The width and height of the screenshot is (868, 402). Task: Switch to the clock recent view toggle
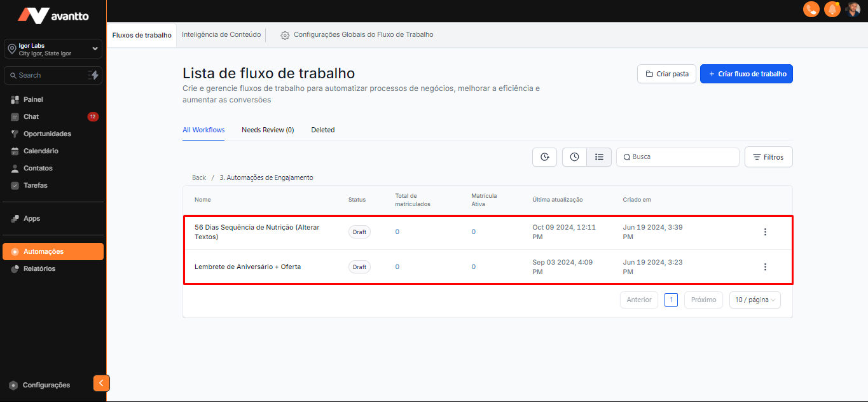coord(574,157)
